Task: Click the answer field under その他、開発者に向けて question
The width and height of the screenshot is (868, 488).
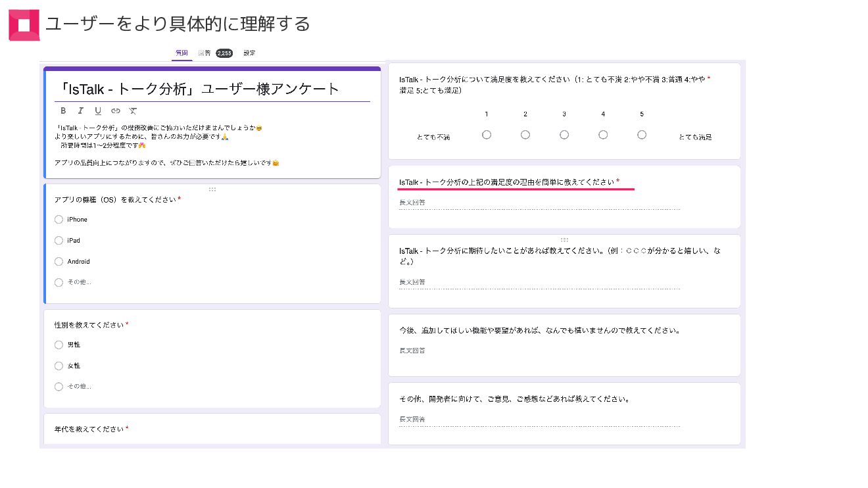Action: point(539,420)
